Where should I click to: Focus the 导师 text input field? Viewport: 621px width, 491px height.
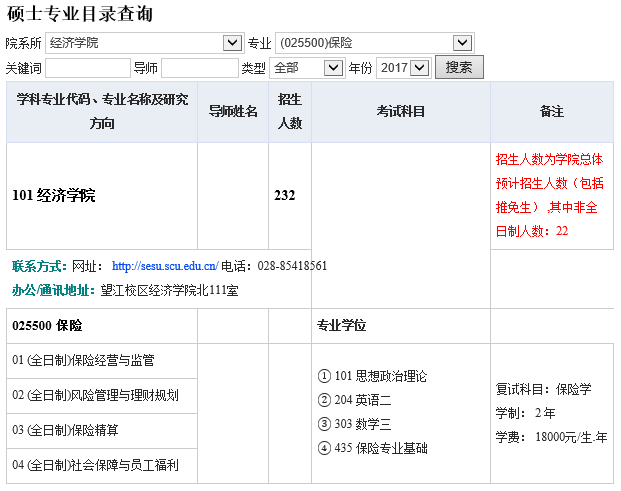198,68
